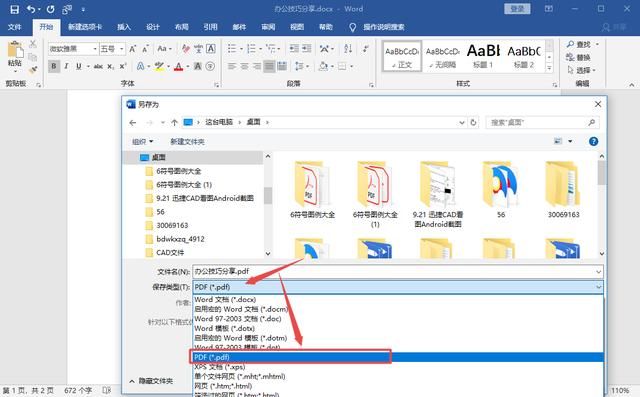Image resolution: width=640 pixels, height=397 pixels.
Task: Select the 6符号图例大全 folder thumbnail
Action: (313, 190)
